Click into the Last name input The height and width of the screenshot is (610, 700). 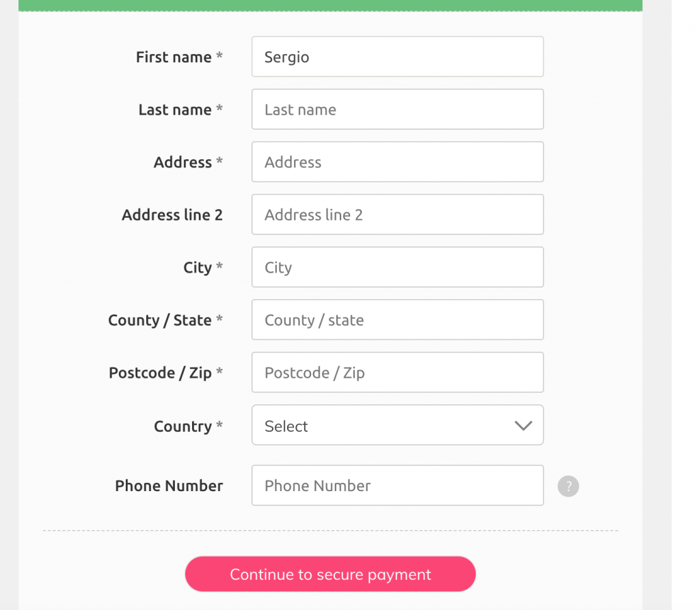(x=397, y=109)
